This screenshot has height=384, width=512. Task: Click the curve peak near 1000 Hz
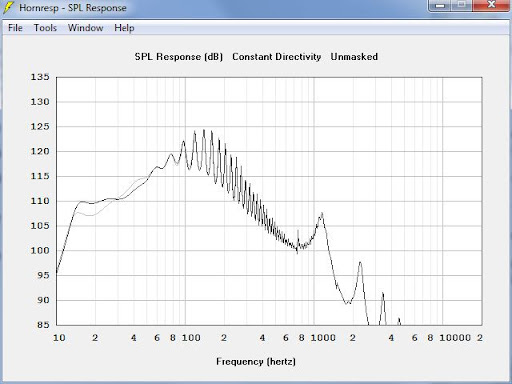pos(322,214)
